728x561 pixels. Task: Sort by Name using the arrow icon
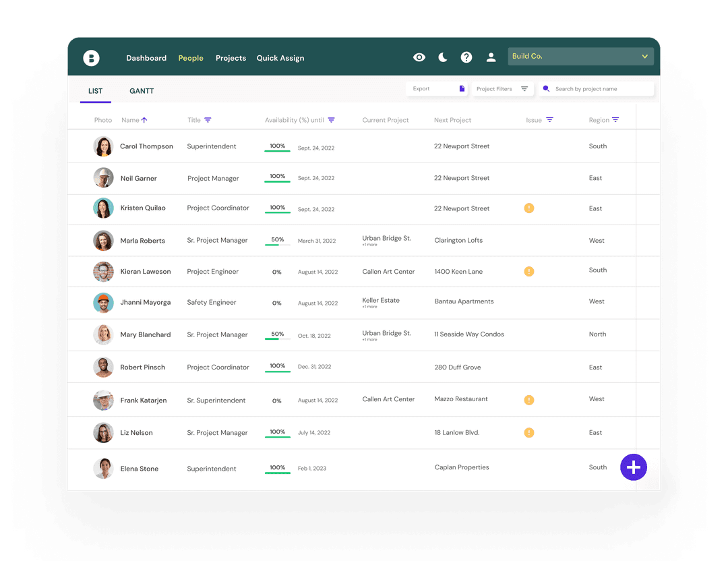pos(144,120)
